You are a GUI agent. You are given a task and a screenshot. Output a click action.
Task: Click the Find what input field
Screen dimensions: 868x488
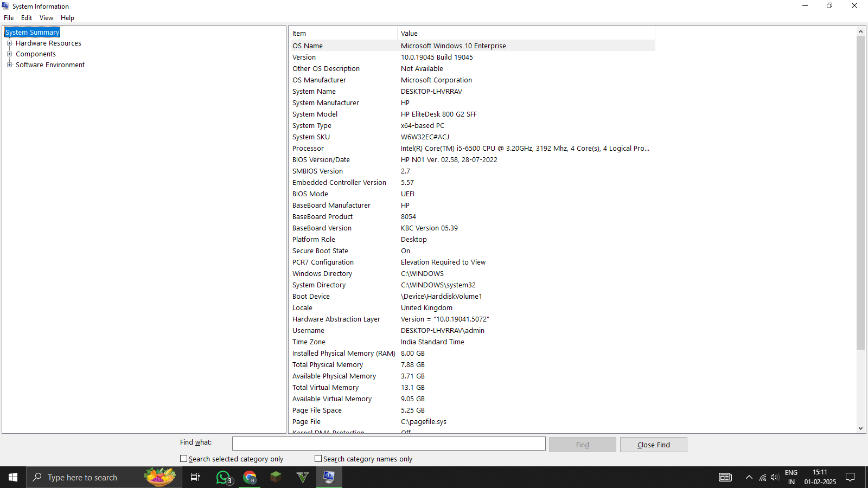388,444
